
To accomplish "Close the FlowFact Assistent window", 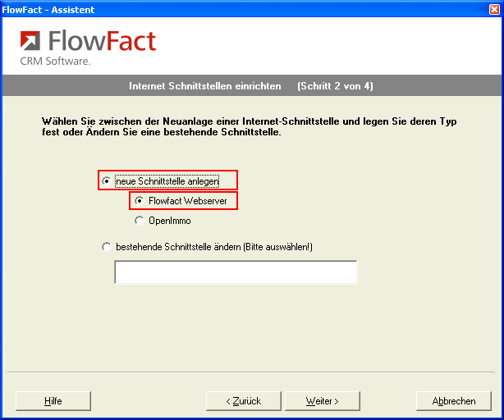I will (494, 10).
